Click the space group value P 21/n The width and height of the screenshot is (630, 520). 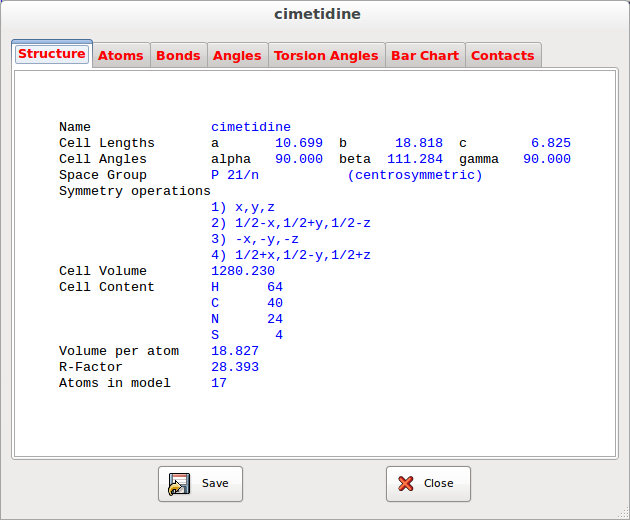pos(235,175)
